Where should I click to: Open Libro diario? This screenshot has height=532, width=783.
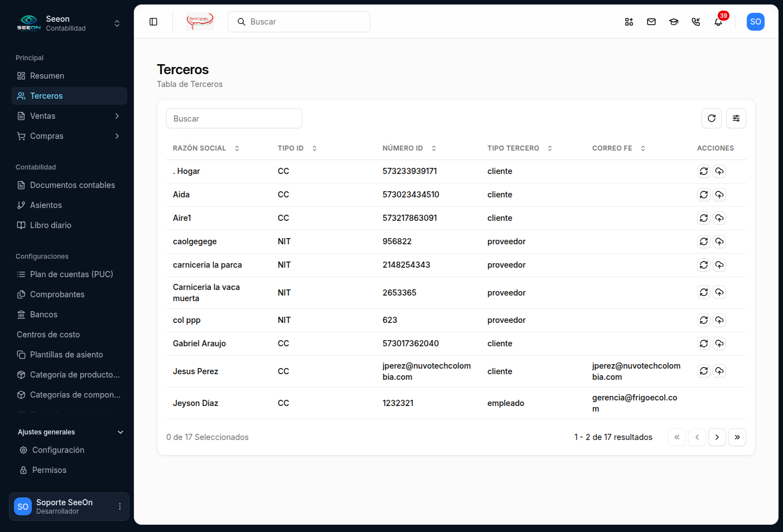(69, 225)
